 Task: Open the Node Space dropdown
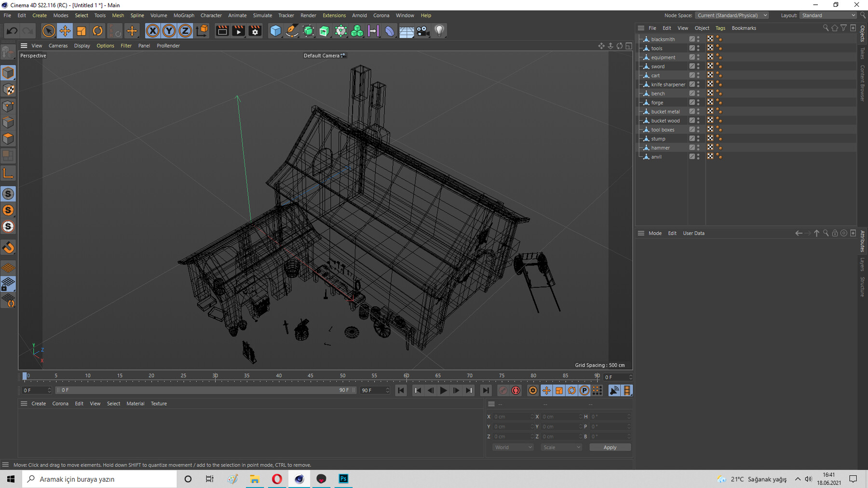coord(732,15)
